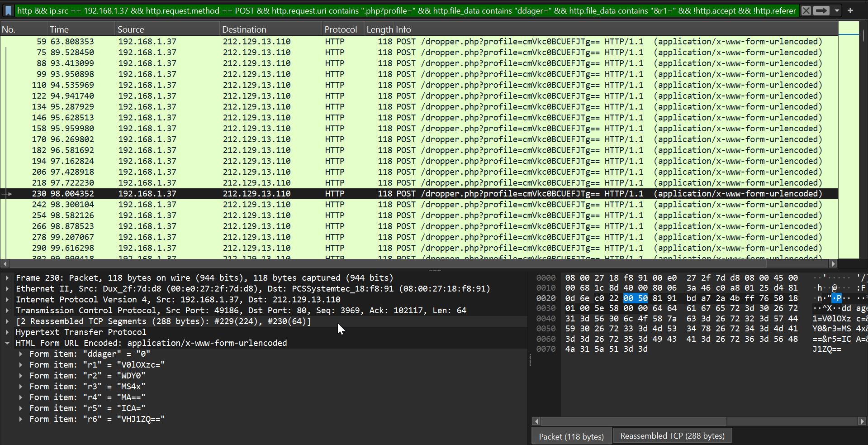Expand the Form item "r5" row
Screen dimensions: 868x445
pos(21,408)
